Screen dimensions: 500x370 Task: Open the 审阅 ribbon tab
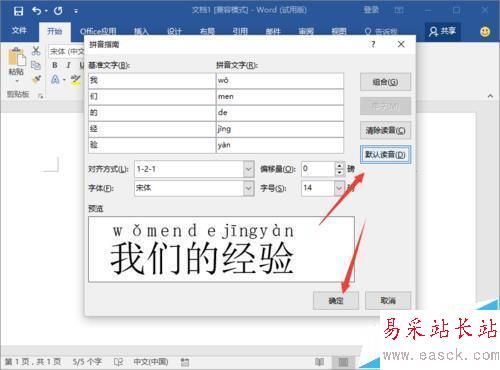[306, 32]
